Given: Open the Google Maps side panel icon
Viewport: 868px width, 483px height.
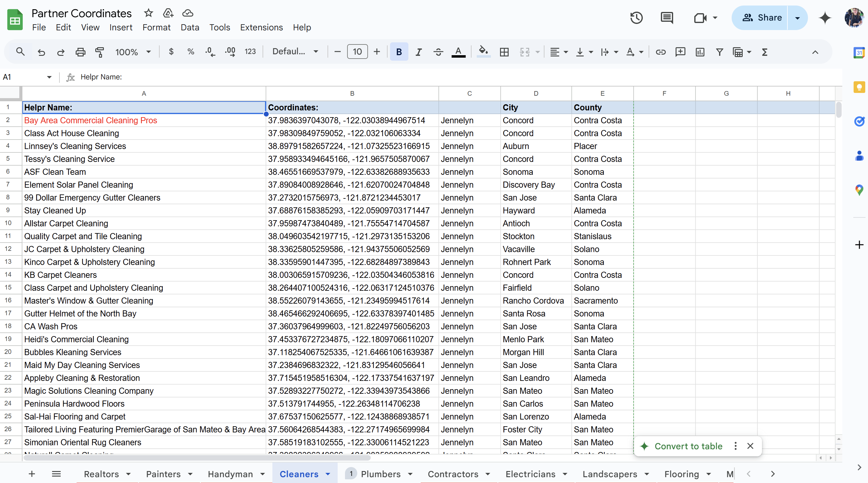Looking at the screenshot, I should [x=859, y=190].
